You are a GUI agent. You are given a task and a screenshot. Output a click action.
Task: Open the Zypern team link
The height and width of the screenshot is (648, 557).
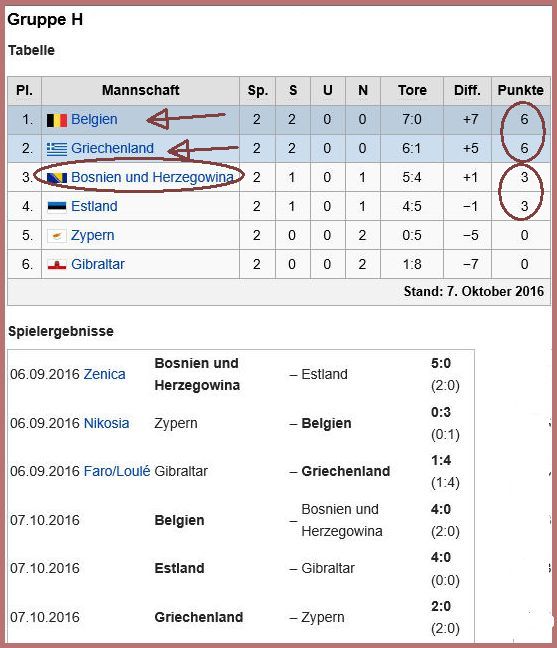click(x=93, y=236)
